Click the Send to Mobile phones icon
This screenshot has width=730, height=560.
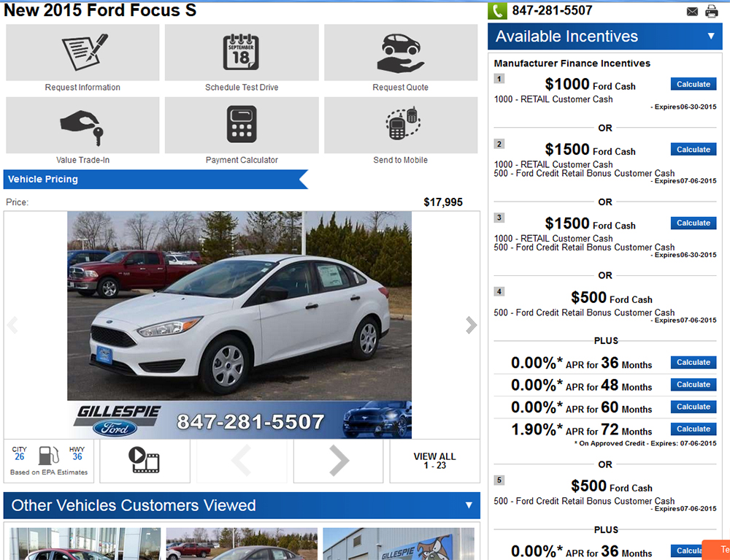click(403, 123)
